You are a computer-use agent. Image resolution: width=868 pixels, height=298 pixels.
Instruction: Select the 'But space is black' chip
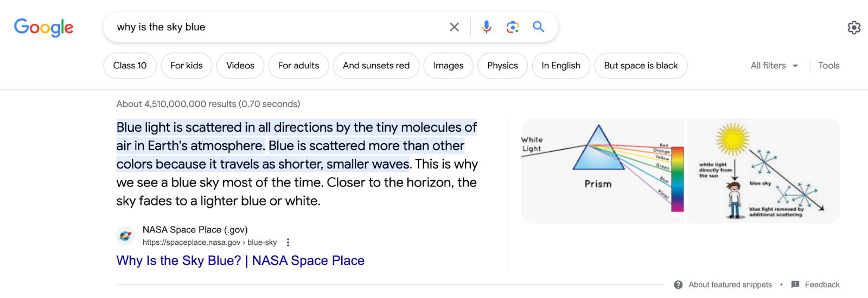pos(641,66)
